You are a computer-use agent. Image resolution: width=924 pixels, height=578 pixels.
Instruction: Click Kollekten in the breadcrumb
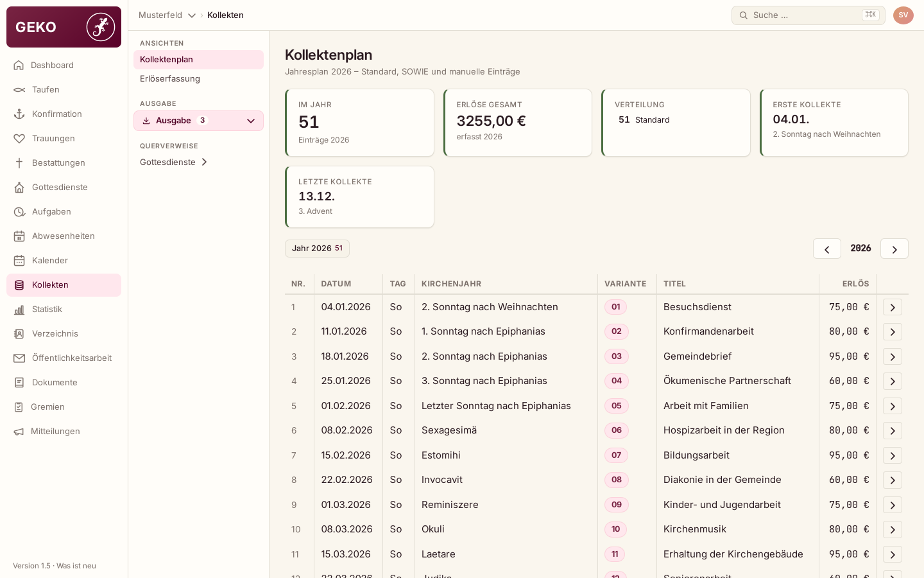pyautogui.click(x=225, y=15)
